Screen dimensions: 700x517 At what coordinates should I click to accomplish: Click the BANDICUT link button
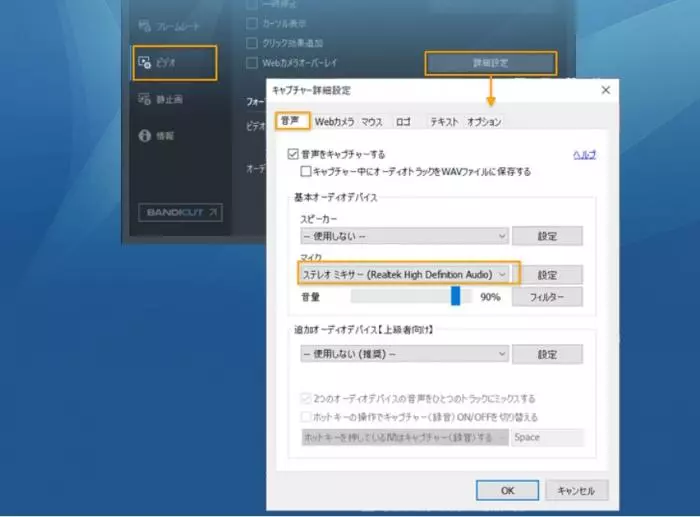[180, 213]
